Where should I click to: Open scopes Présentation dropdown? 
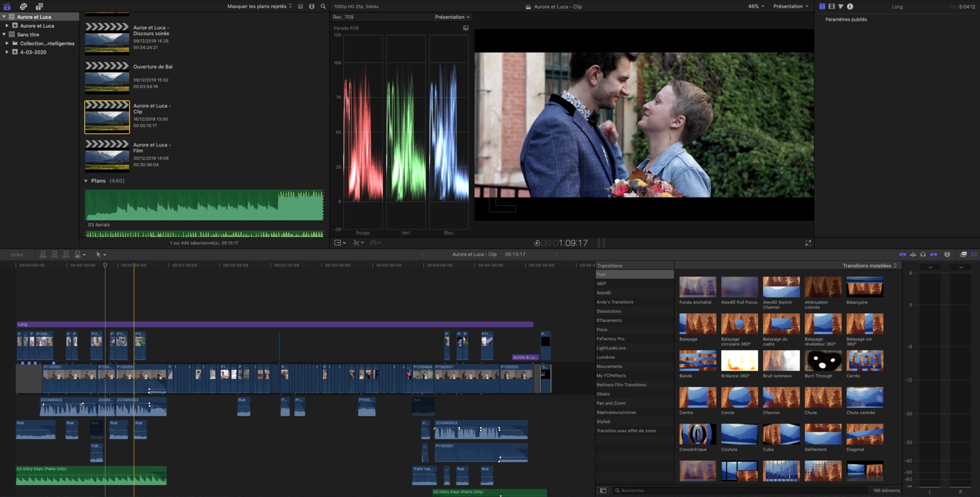click(x=452, y=17)
